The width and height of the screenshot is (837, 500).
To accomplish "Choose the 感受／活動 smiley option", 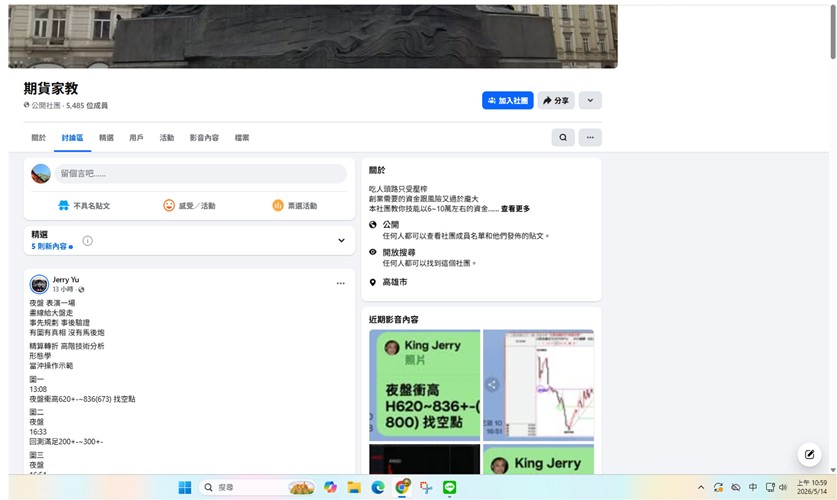I will (169, 205).
